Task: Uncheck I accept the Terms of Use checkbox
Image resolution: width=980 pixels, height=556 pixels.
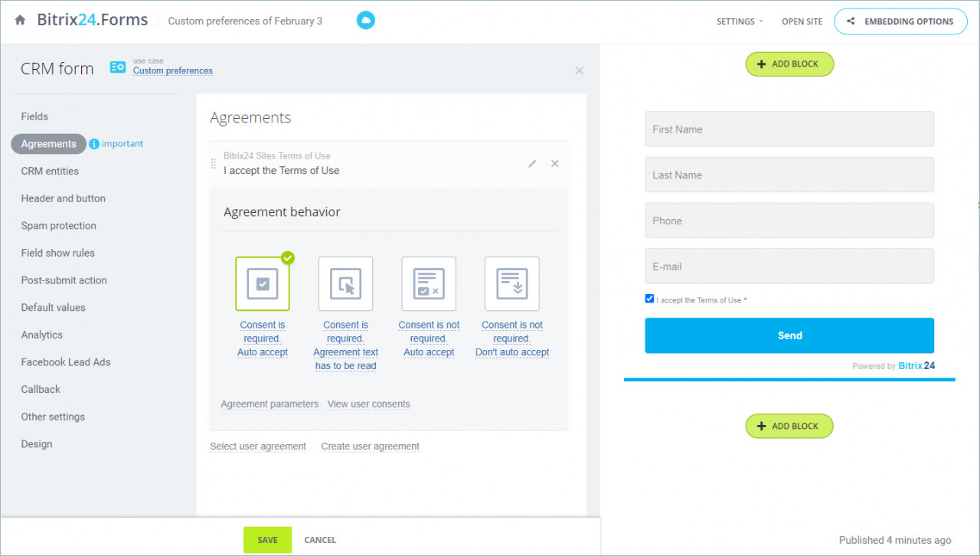Action: pos(650,299)
